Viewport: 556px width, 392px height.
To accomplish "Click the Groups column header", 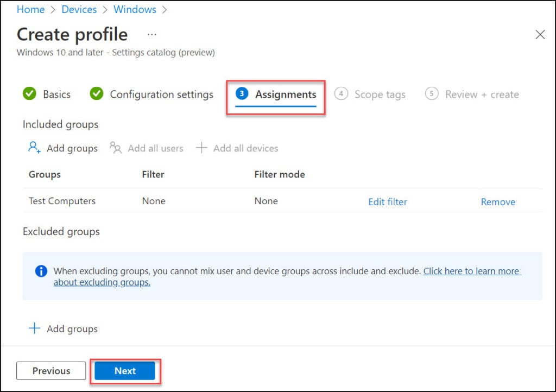I will 45,174.
